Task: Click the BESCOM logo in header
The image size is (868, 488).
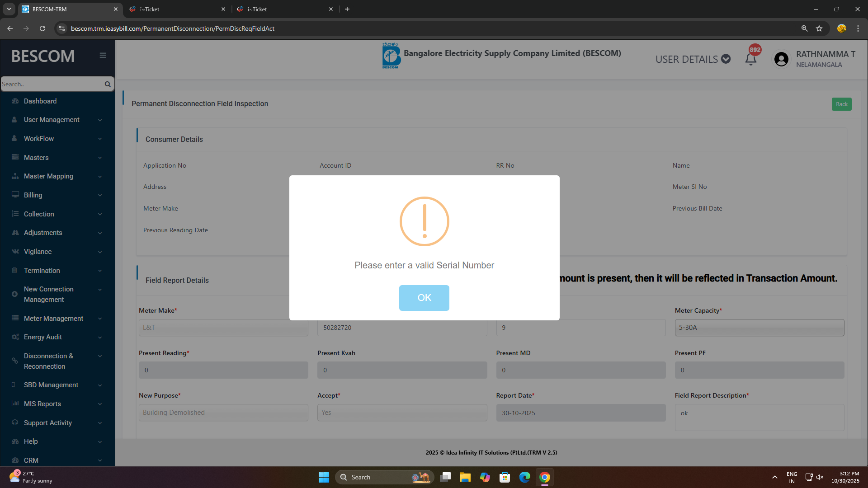Action: pos(391,56)
